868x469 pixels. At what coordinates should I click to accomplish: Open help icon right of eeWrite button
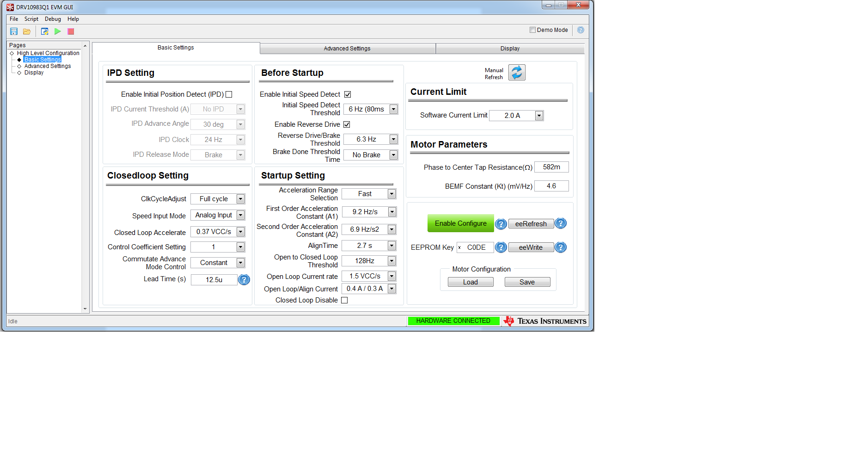pyautogui.click(x=561, y=247)
